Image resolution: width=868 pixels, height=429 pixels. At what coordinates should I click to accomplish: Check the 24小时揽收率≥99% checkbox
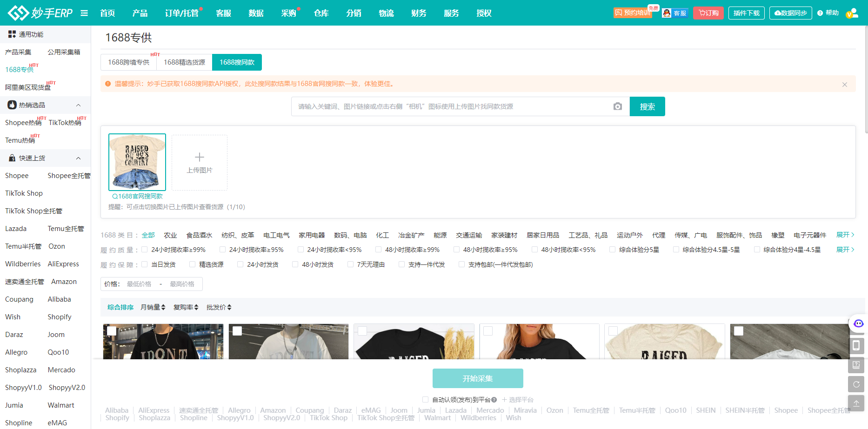(x=145, y=250)
